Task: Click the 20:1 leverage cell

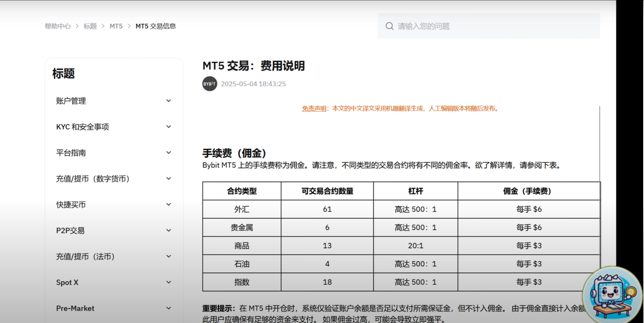Action: (415, 246)
